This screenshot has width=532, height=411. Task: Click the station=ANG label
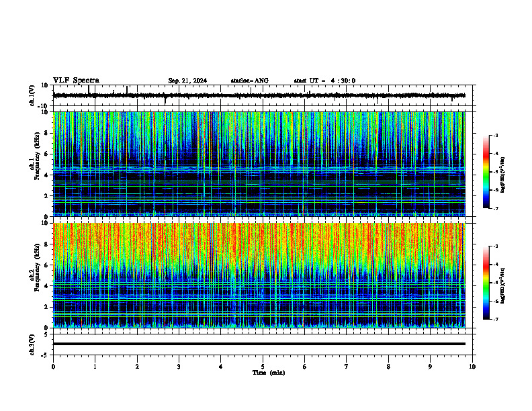click(250, 81)
